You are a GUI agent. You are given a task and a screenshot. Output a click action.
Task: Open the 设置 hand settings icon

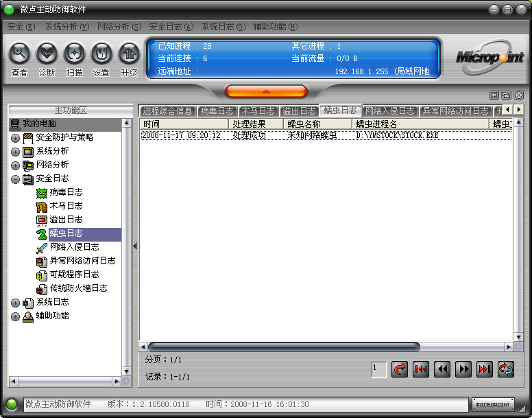101,53
